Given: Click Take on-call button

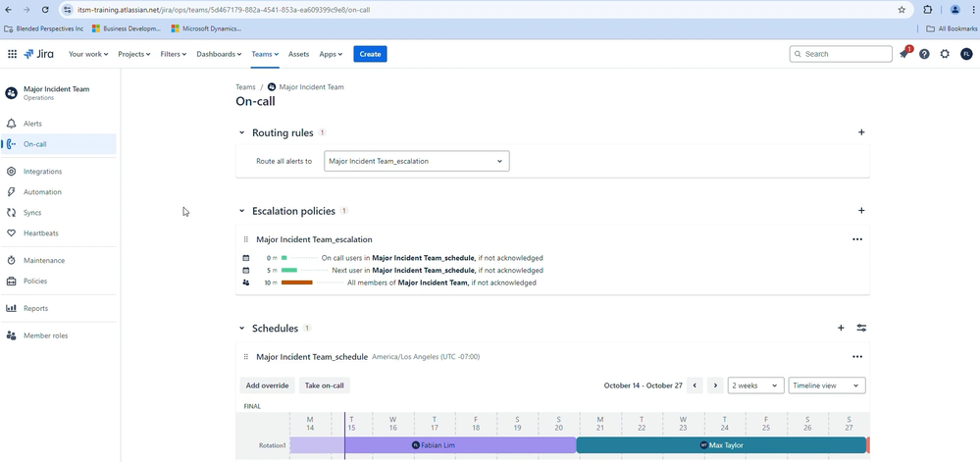Looking at the screenshot, I should click(325, 385).
